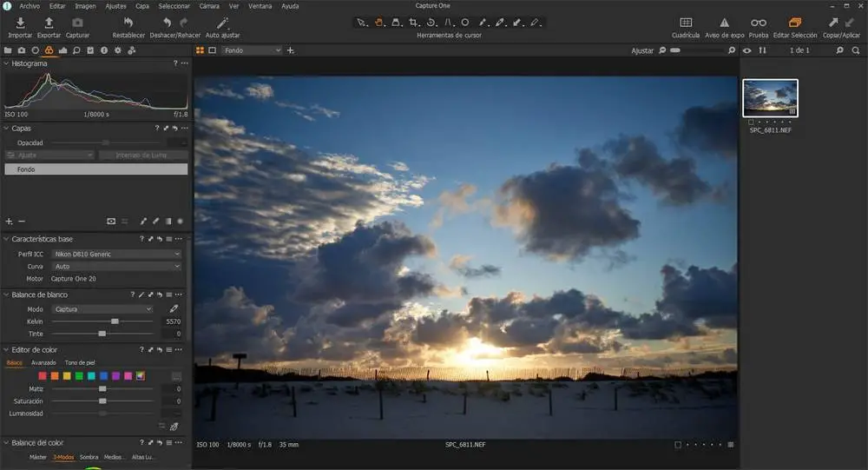
Task: Select the Fondo layer row
Action: pos(95,169)
